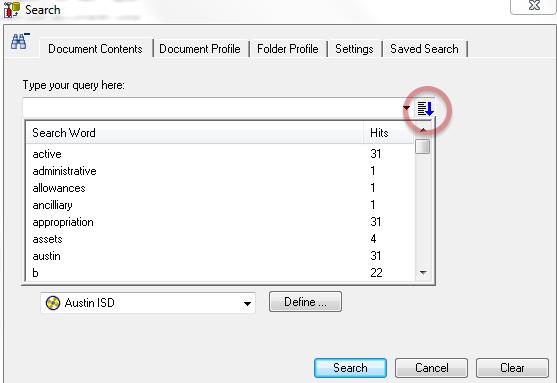
Task: Click the Clear button
Action: pyautogui.click(x=512, y=368)
